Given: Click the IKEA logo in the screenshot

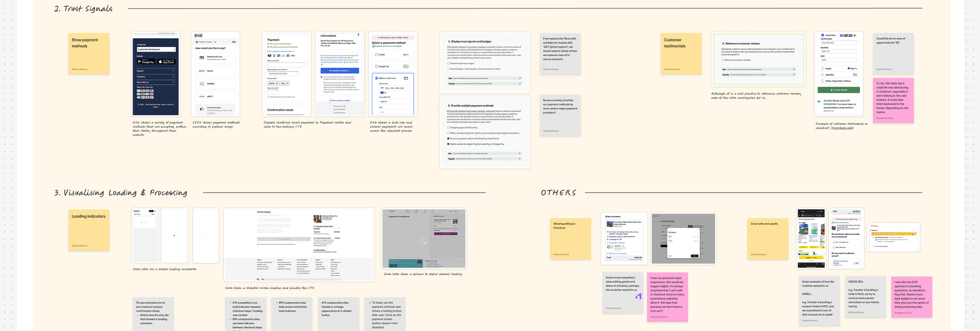Looking at the screenshot, I should point(198,35).
